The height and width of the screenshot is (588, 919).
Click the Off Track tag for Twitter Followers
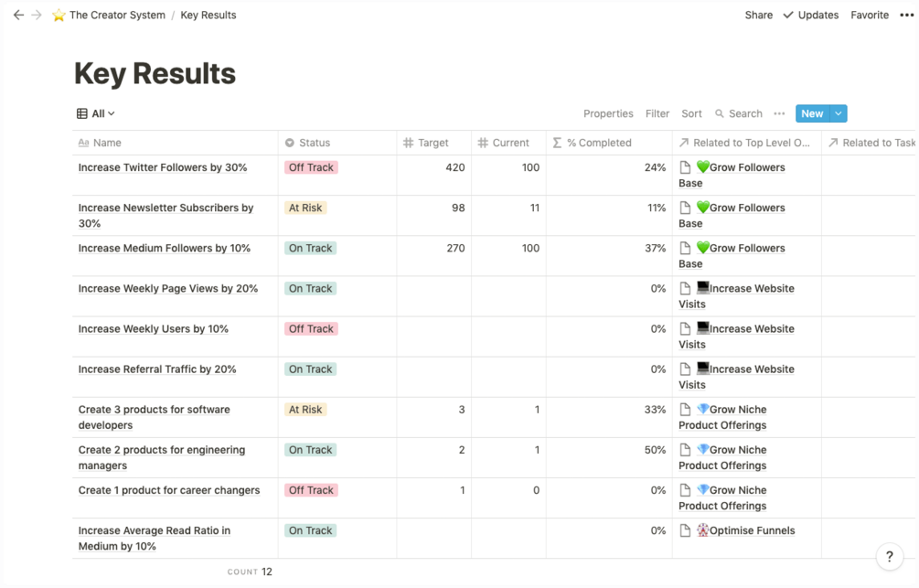(x=311, y=168)
